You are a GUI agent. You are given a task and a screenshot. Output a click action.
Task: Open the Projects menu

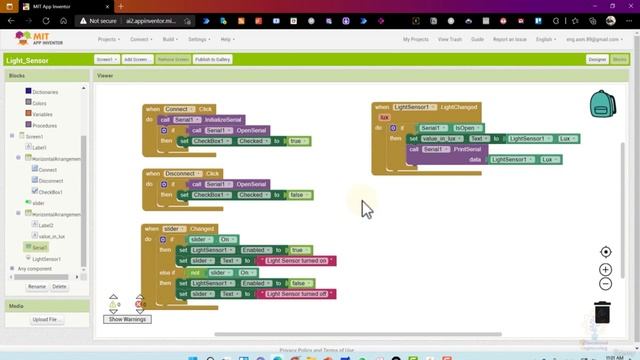click(x=109, y=39)
